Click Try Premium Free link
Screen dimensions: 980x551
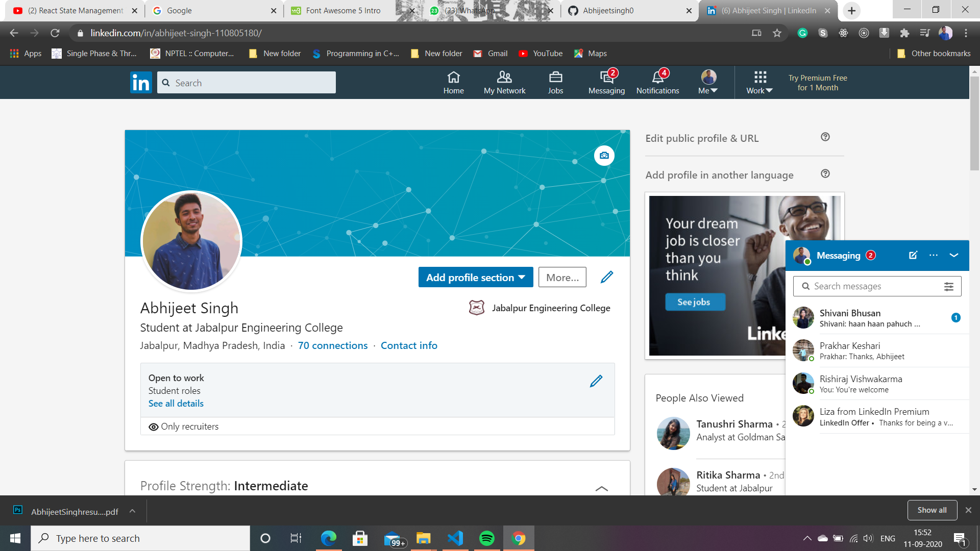(x=818, y=83)
